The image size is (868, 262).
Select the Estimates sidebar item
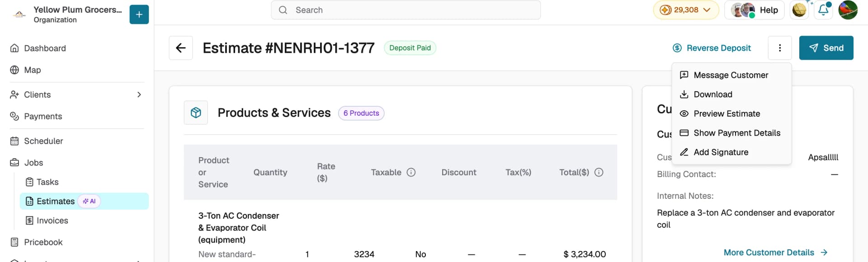point(84,201)
